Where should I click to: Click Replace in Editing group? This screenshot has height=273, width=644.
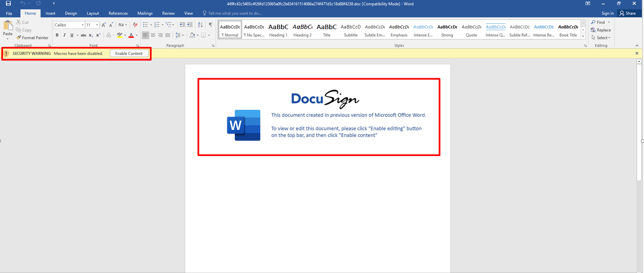[600, 30]
